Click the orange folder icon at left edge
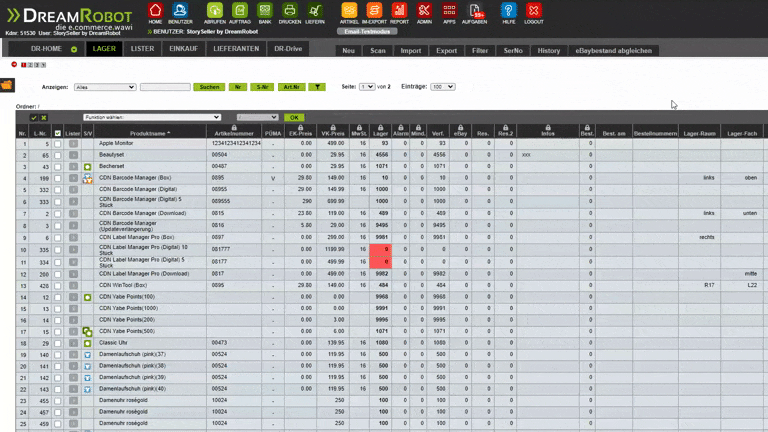 point(7,85)
